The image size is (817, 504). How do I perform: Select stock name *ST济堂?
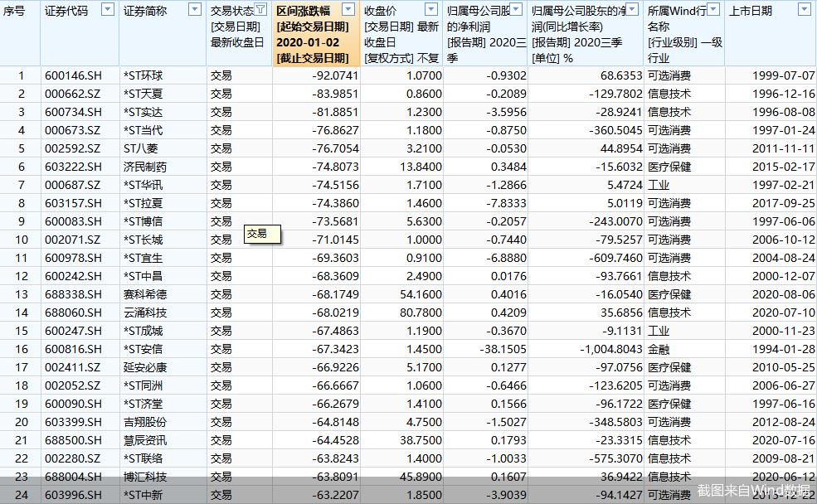click(x=143, y=404)
